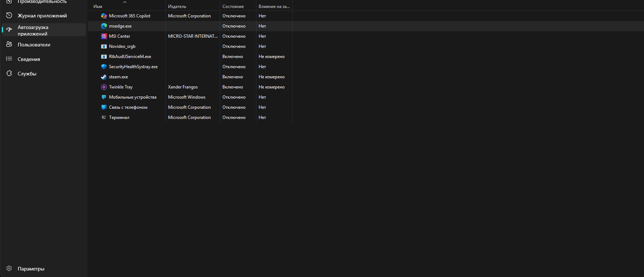The width and height of the screenshot is (644, 277).
Task: Click Отключено status of MSI Center
Action: click(x=234, y=36)
